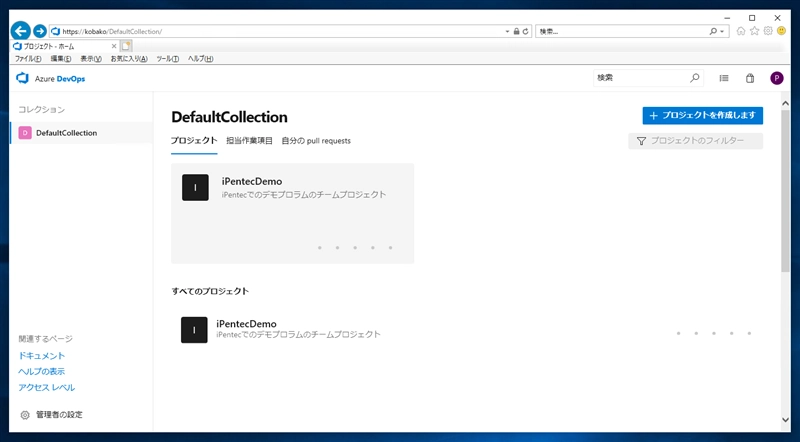Click the ヘルプの表示 link
This screenshot has height=442, width=800.
pos(42,372)
